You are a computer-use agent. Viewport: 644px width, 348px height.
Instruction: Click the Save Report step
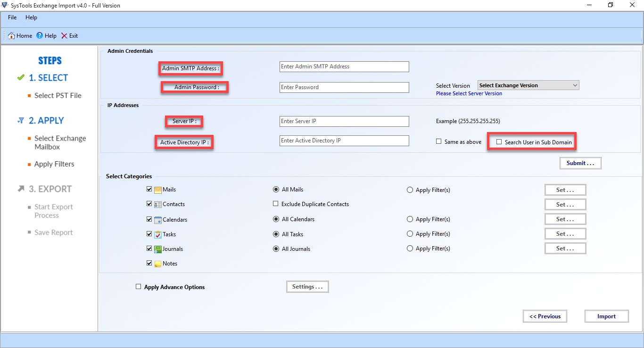53,232
